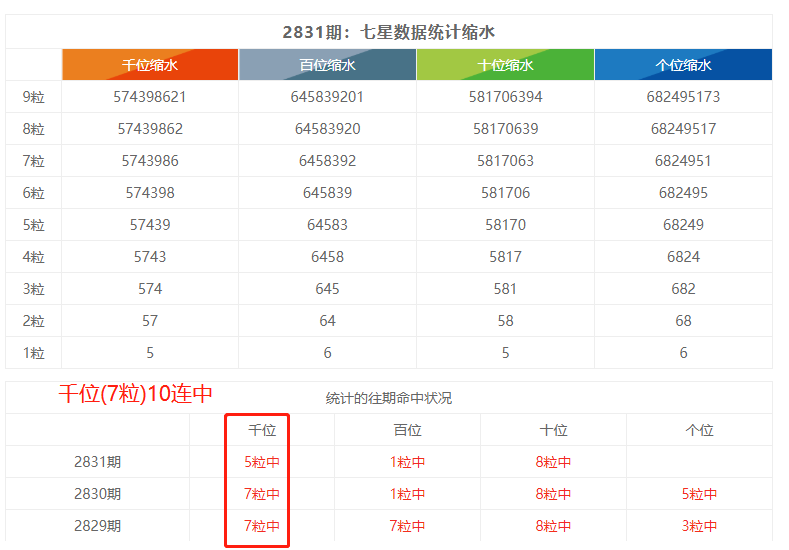Select the 十位 value 5817063
Image resolution: width=789 pixels, height=550 pixels.
click(x=505, y=161)
